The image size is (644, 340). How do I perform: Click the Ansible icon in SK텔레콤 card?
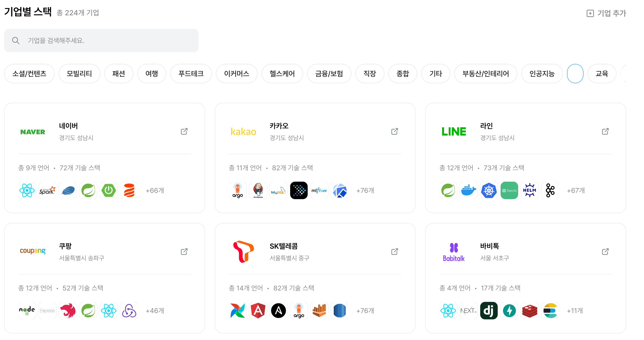click(278, 311)
